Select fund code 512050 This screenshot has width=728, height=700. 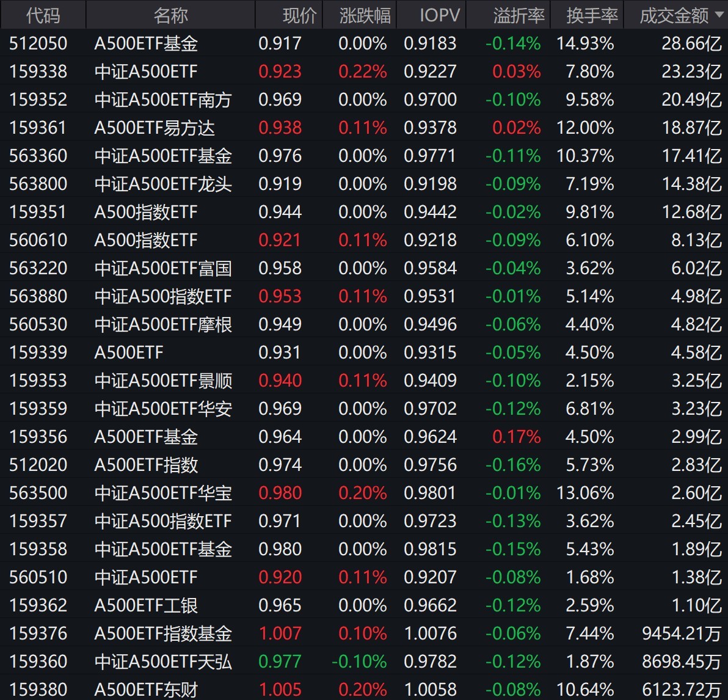pyautogui.click(x=38, y=43)
